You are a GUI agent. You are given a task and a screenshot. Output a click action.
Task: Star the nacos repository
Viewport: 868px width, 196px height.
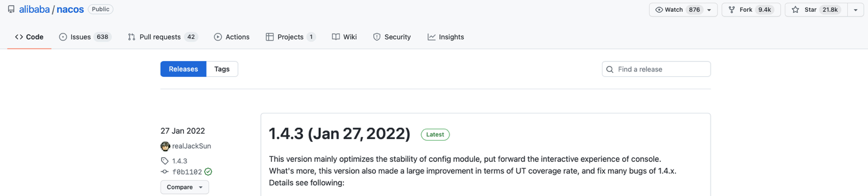[816, 10]
